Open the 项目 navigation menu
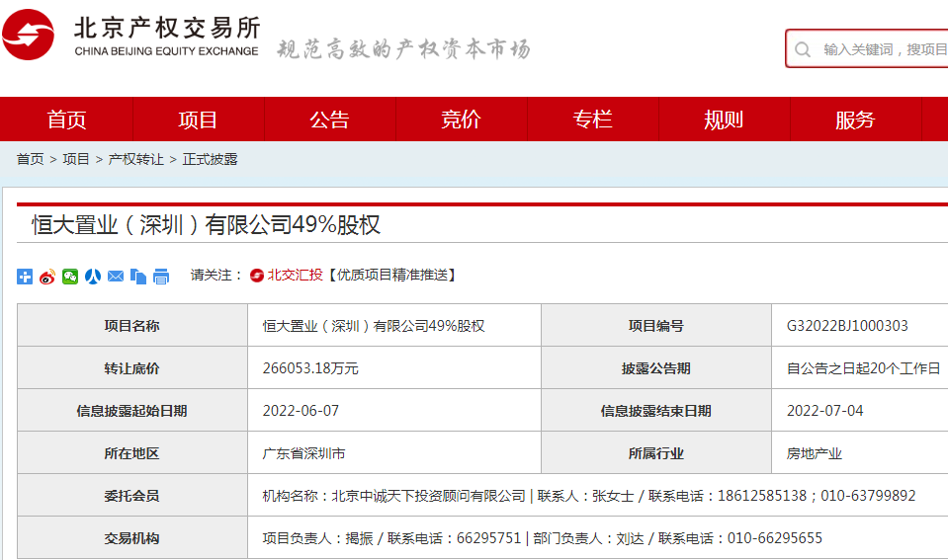 (x=198, y=120)
